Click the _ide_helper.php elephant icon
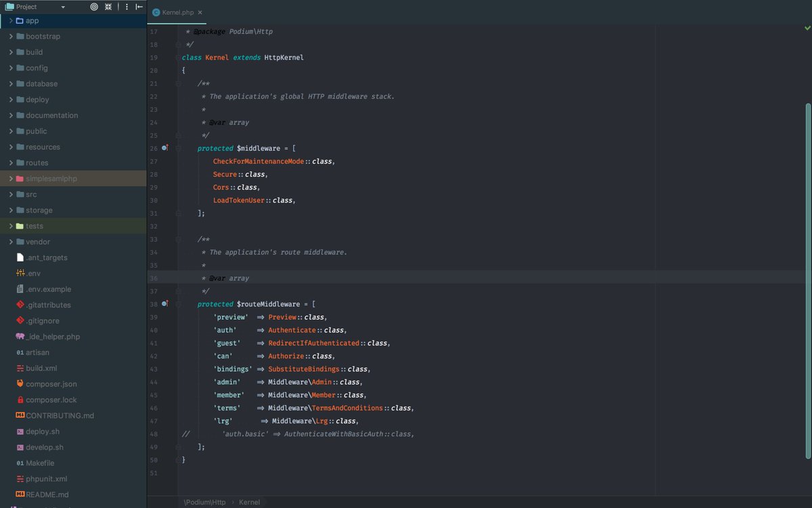 (20, 337)
